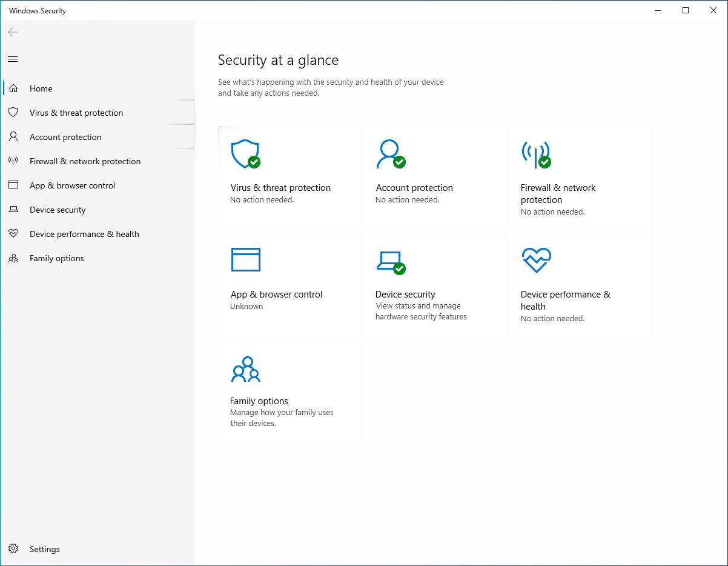Select Family options in sidebar

pyautogui.click(x=98, y=258)
